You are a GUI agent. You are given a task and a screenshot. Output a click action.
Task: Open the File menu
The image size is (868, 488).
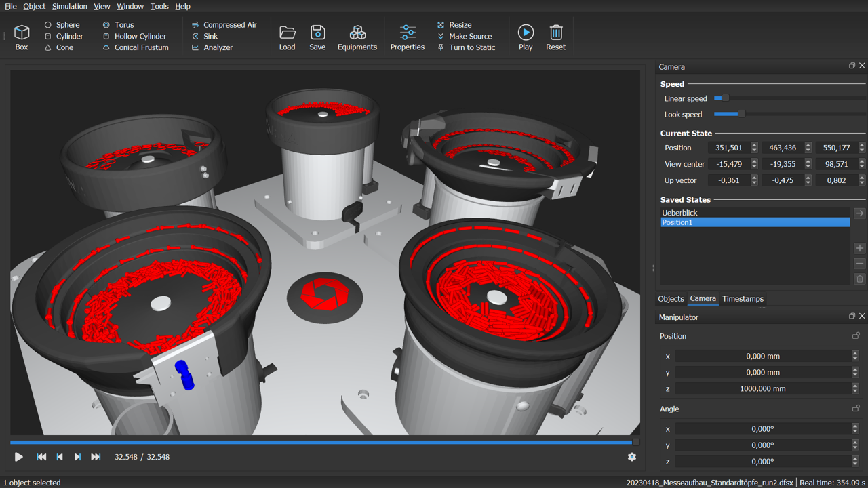[11, 6]
